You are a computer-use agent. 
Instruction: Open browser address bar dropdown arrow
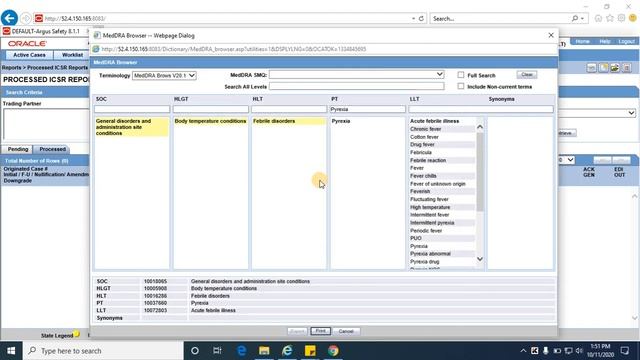click(413, 18)
